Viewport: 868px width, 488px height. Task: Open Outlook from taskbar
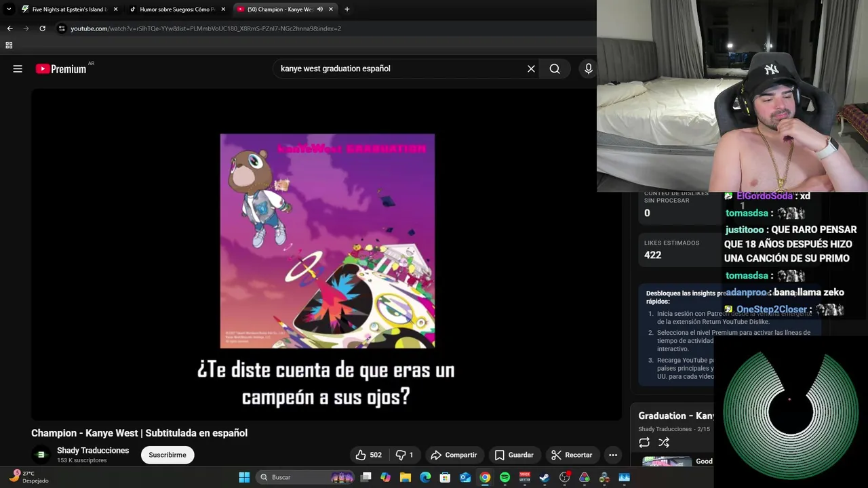pos(465,477)
